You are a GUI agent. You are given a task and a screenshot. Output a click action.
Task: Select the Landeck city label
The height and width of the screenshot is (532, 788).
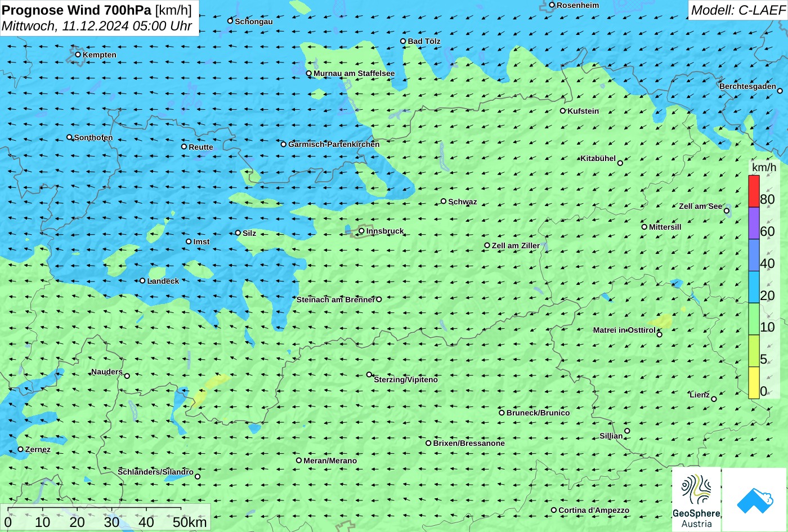(163, 281)
